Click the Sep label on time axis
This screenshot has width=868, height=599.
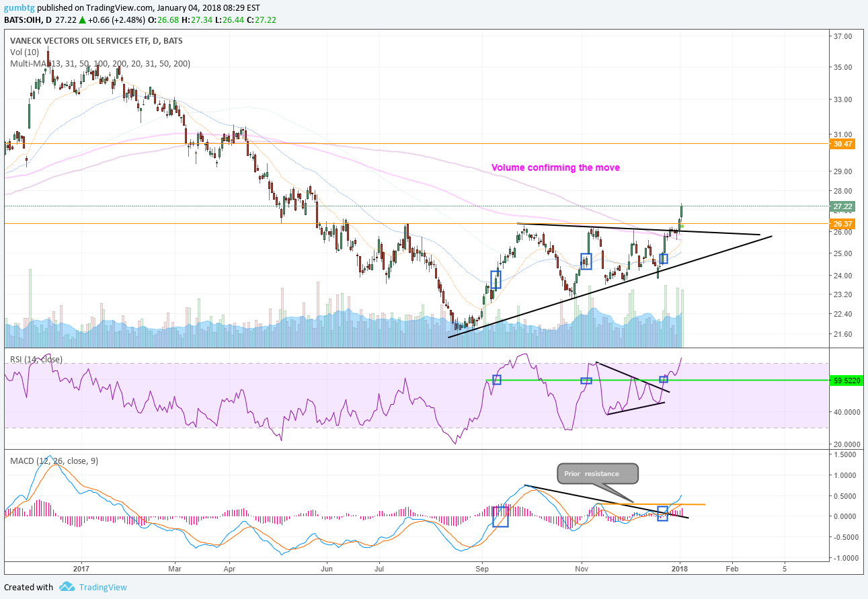tap(481, 568)
